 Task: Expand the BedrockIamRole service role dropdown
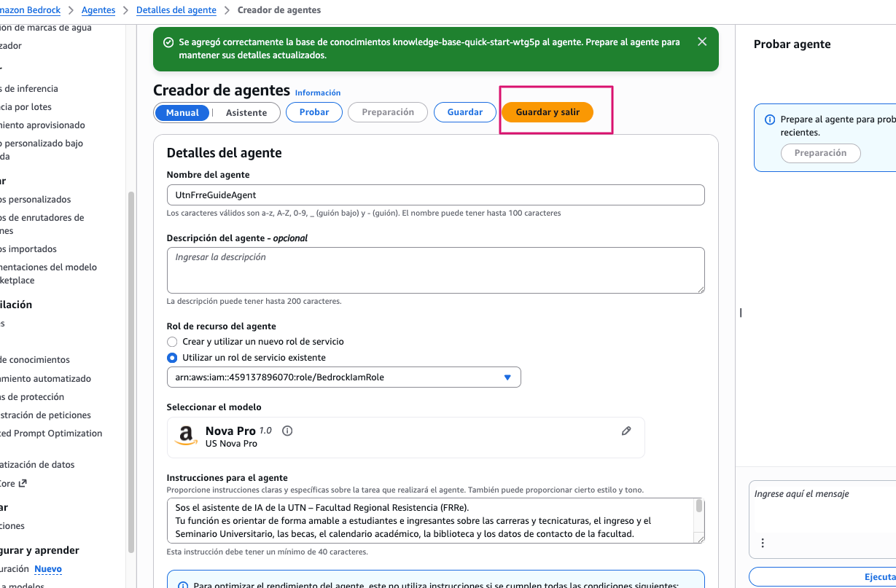[343, 377]
